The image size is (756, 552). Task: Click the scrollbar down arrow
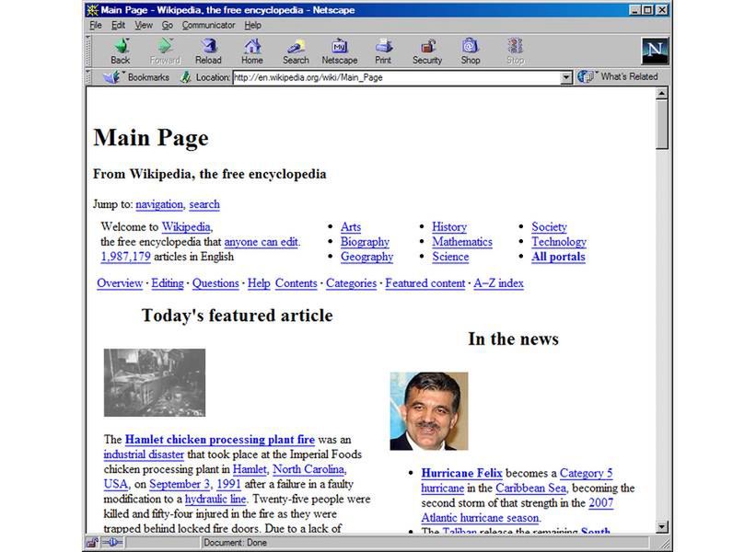click(x=662, y=527)
